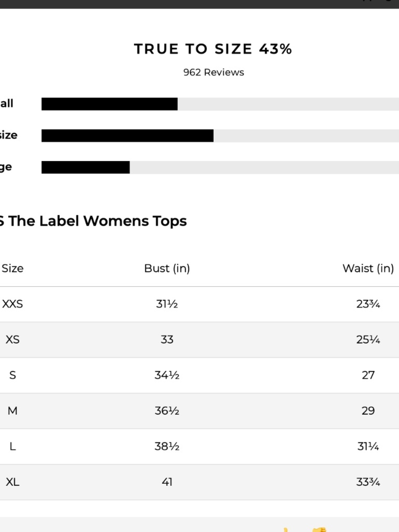Click the 41 bust value for XL
The height and width of the screenshot is (532, 399).
(167, 482)
